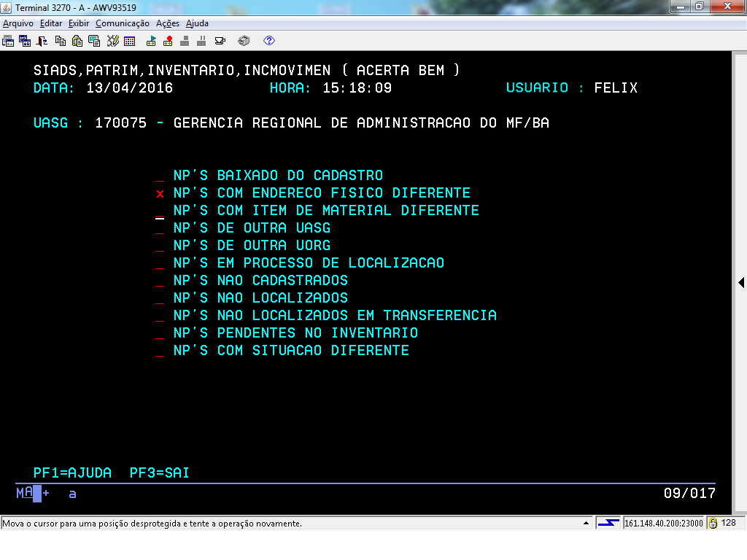747x560 pixels.
Task: Toggle the NP'S COM ENDERECO FISICO DIFERENTE mark
Action: point(160,193)
